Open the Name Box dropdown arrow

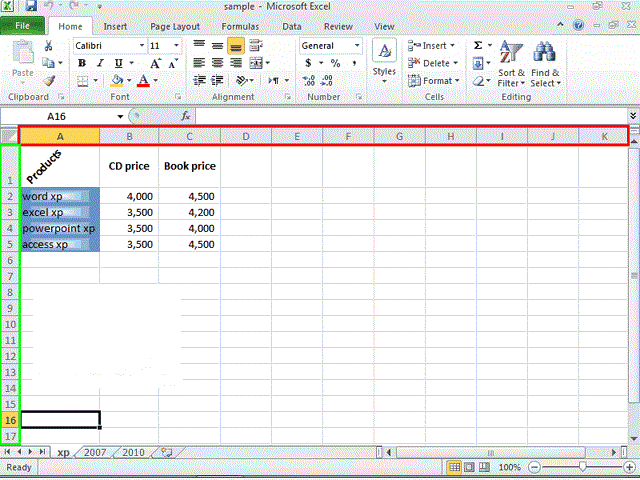pyautogui.click(x=120, y=116)
